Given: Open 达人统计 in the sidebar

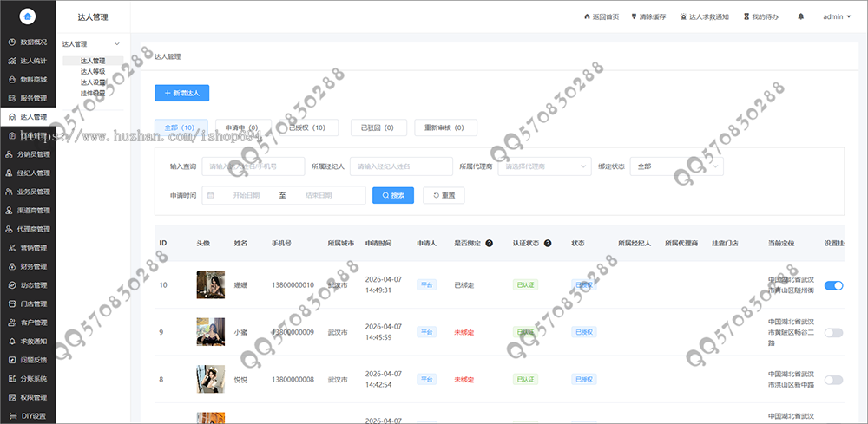Looking at the screenshot, I should (x=28, y=61).
